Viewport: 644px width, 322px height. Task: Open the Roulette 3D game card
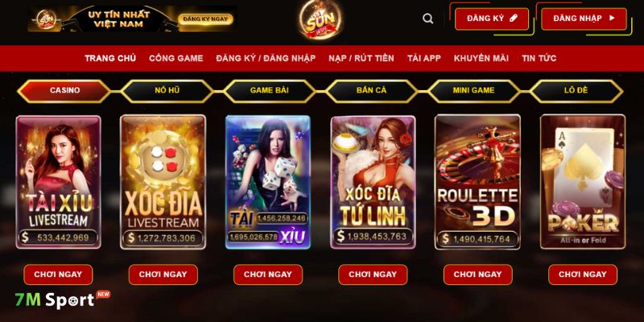click(477, 182)
